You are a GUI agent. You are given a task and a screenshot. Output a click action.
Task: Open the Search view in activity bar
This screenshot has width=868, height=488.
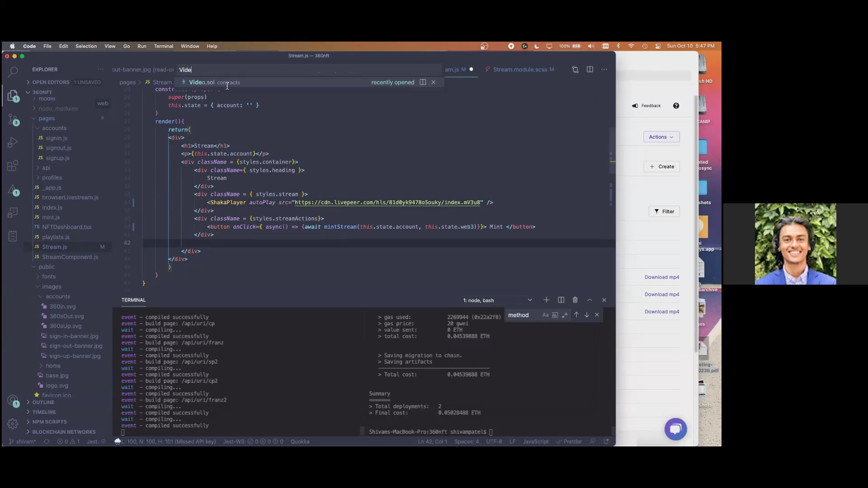pos(13,71)
